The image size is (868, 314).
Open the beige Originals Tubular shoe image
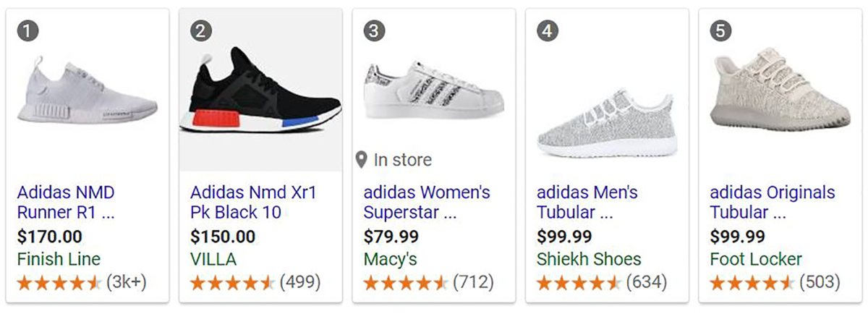(x=780, y=94)
